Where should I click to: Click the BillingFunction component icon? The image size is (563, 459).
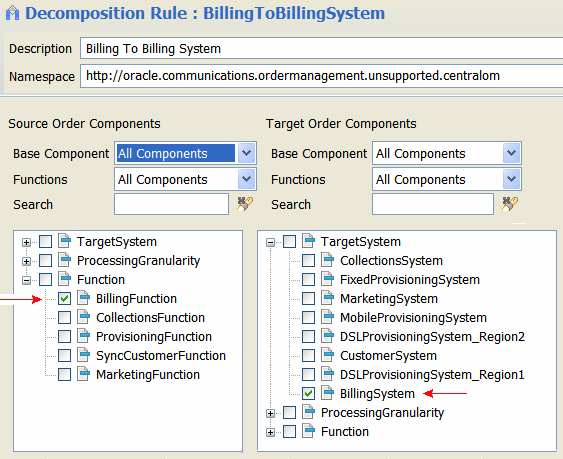[x=84, y=298]
